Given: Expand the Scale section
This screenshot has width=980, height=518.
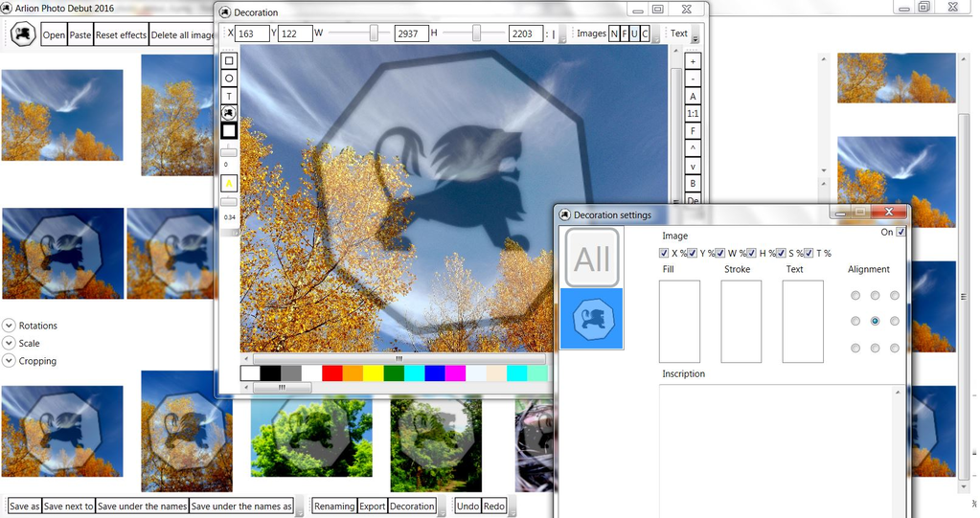Looking at the screenshot, I should coord(9,343).
